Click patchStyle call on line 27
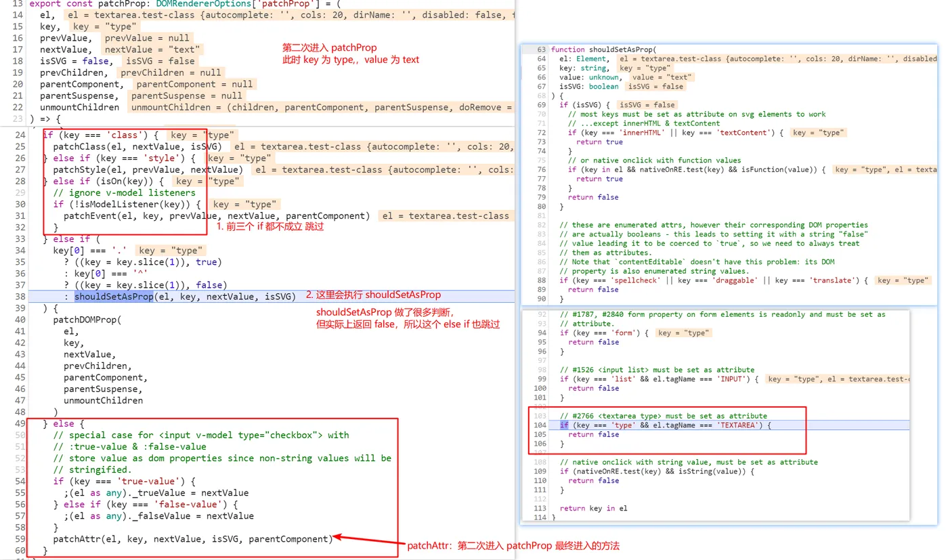Viewport: 948px width, 560px height. pos(148,169)
